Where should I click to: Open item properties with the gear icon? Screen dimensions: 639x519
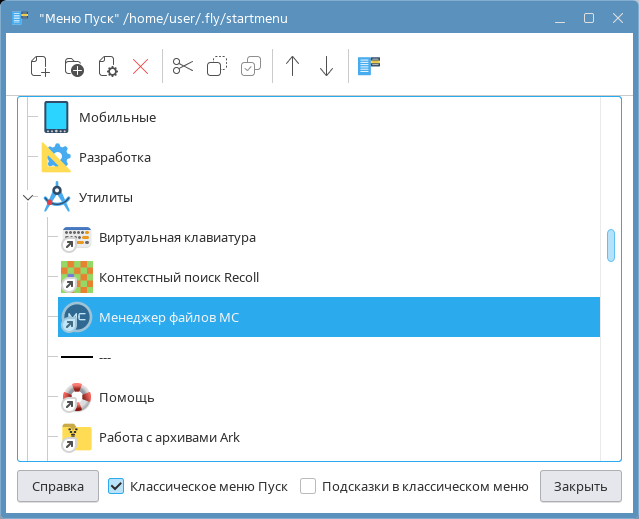107,67
